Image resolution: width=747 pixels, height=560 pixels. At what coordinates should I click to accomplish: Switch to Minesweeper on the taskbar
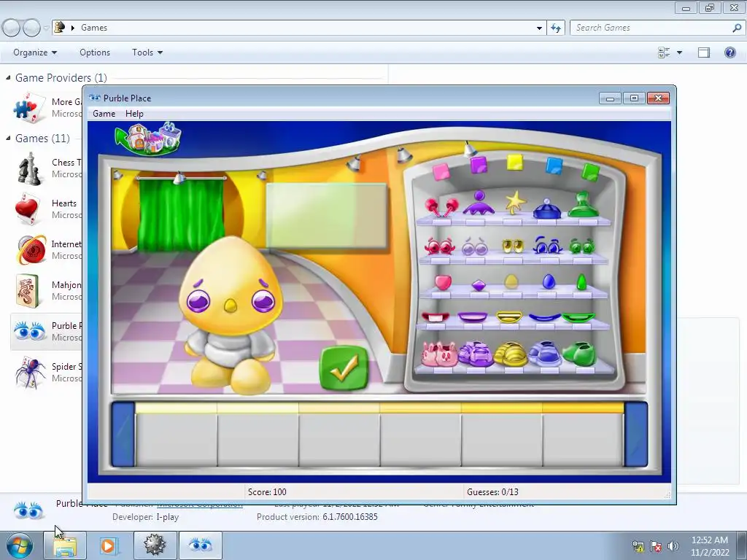155,545
